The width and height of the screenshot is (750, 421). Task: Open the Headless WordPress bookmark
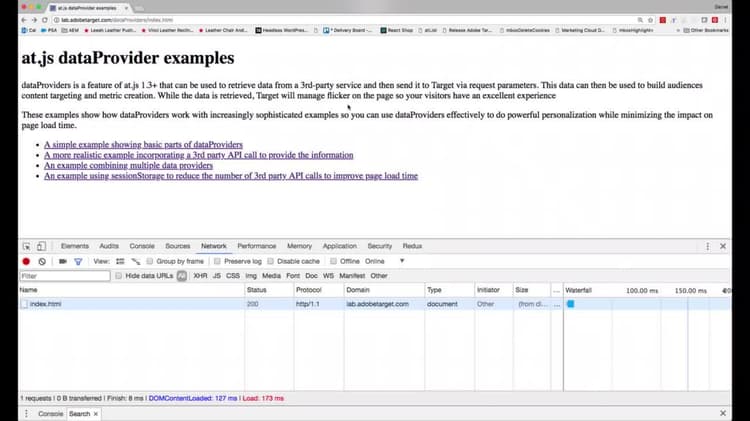pyautogui.click(x=281, y=30)
